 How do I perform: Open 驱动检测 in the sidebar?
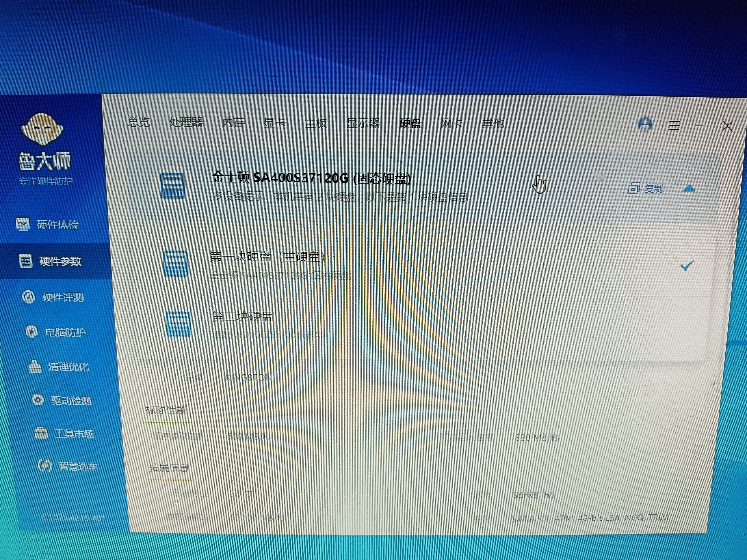coord(62,400)
